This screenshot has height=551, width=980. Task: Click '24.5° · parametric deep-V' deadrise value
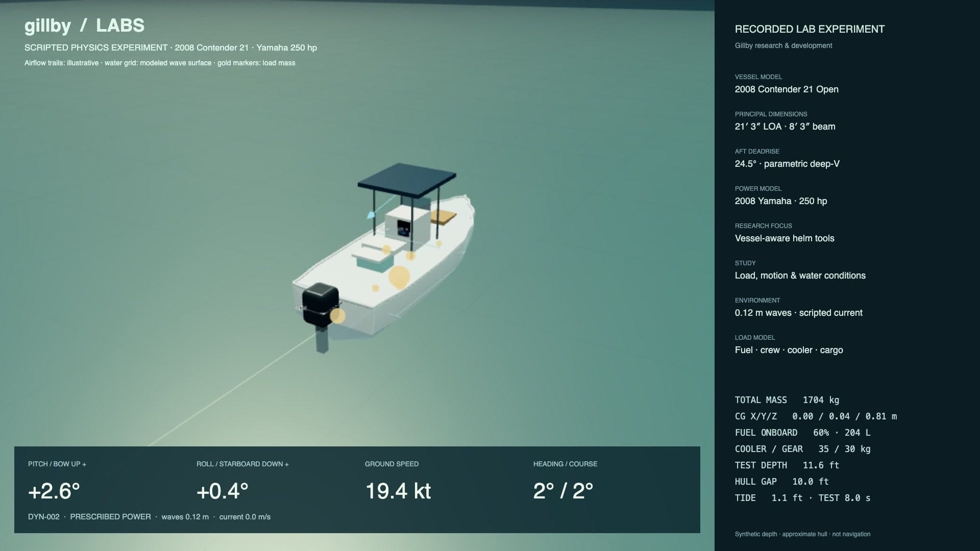click(x=787, y=164)
